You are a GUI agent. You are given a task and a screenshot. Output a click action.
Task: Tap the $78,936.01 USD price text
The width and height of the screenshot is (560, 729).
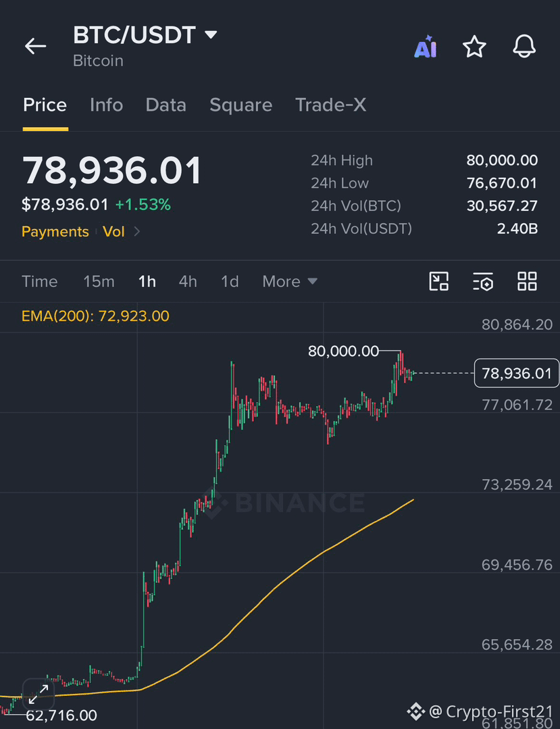[x=65, y=205]
